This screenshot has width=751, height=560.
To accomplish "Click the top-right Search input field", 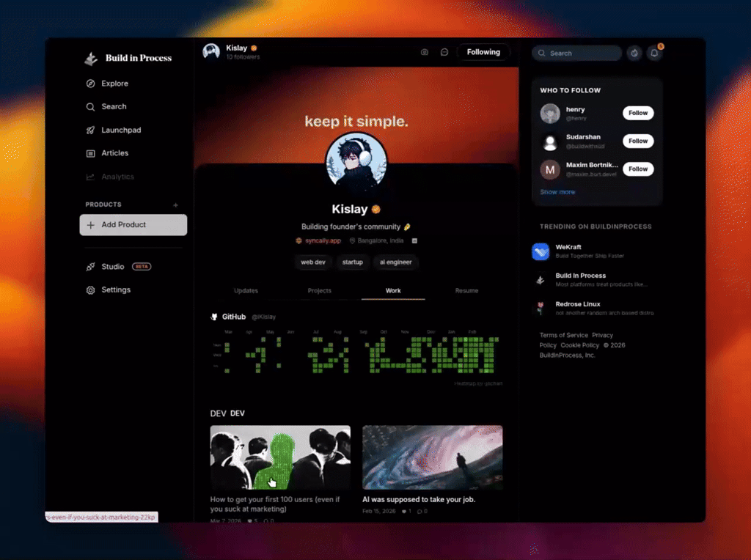I will click(577, 53).
